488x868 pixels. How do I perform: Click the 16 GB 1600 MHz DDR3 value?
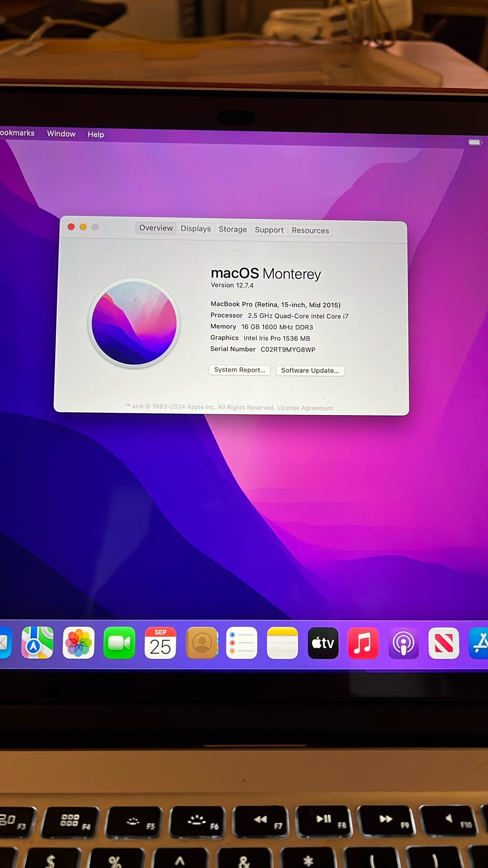point(277,327)
